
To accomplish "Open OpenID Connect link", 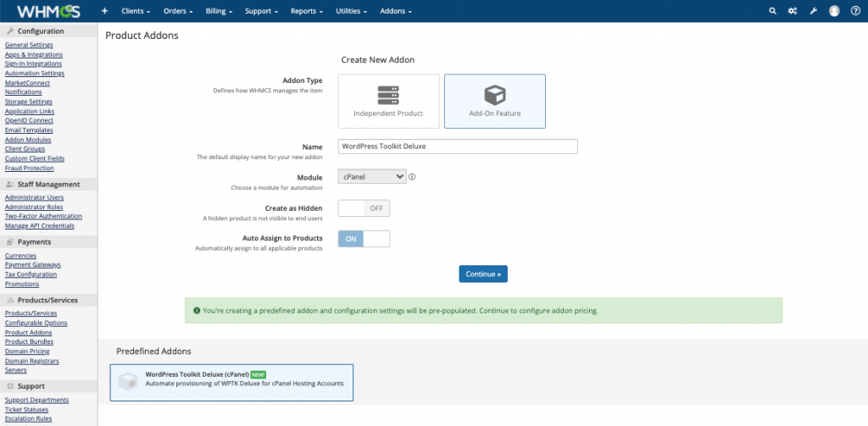I will (x=29, y=120).
